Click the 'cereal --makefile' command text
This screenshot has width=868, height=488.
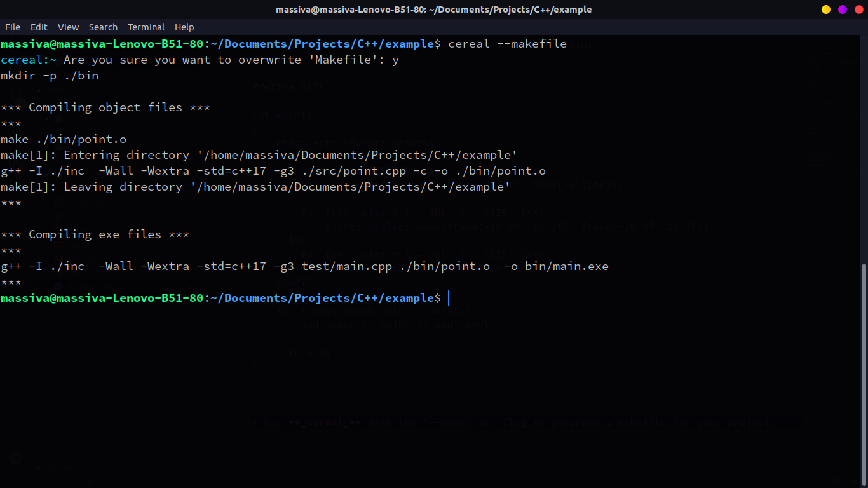coord(507,44)
